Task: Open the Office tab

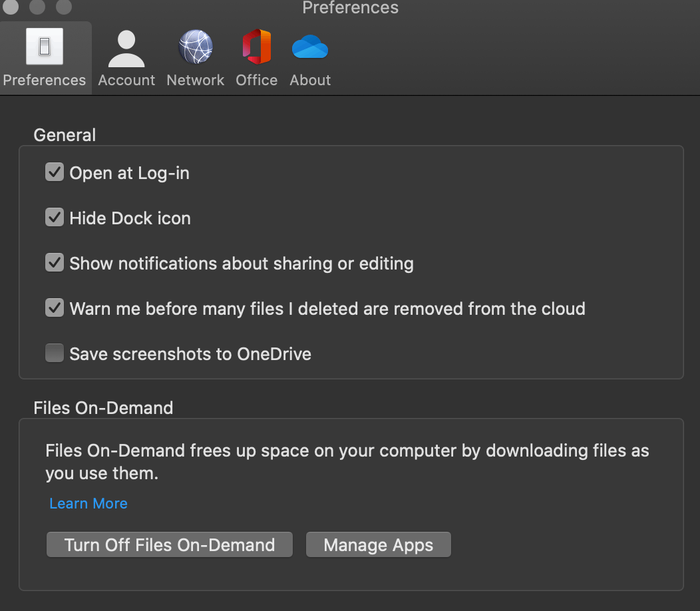Action: [256, 57]
